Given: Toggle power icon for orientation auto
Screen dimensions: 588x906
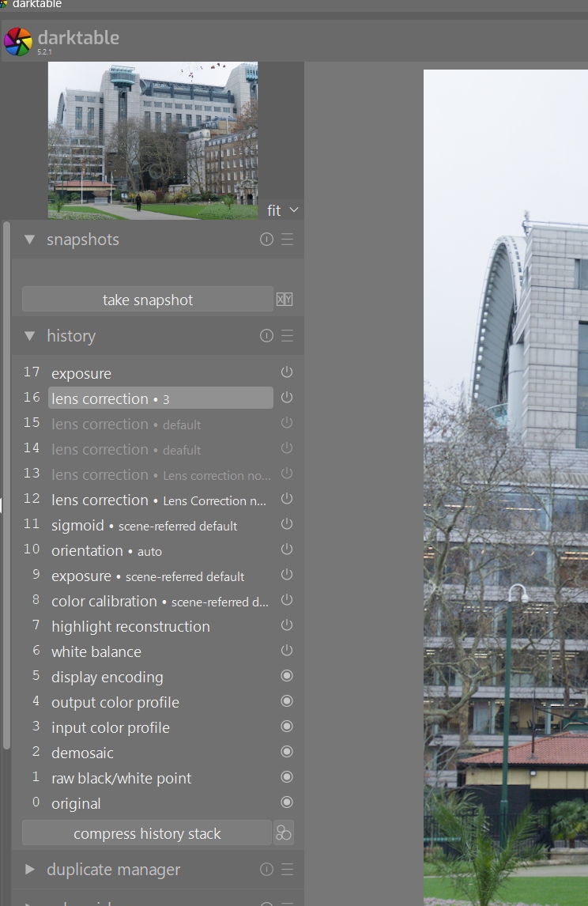Looking at the screenshot, I should (286, 549).
